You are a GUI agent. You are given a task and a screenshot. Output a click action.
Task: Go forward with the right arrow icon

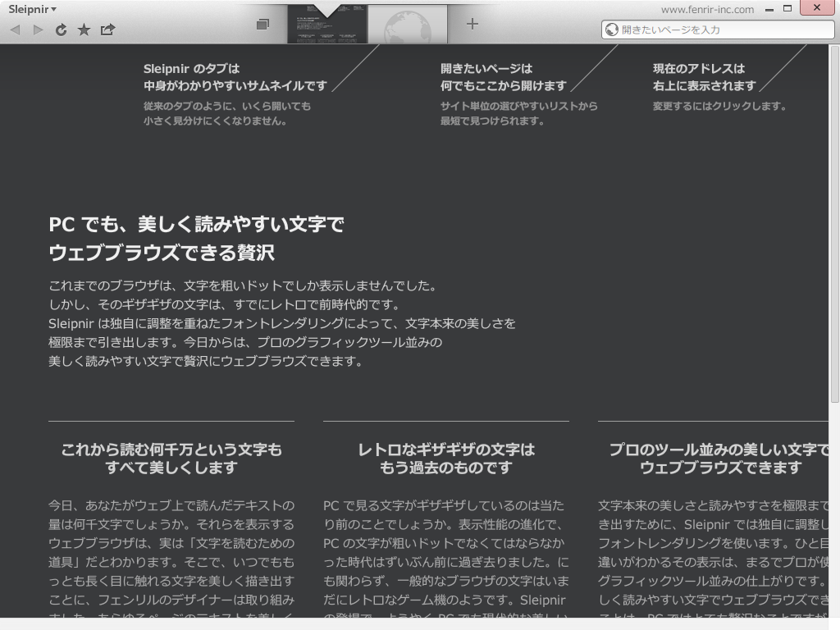coord(38,30)
